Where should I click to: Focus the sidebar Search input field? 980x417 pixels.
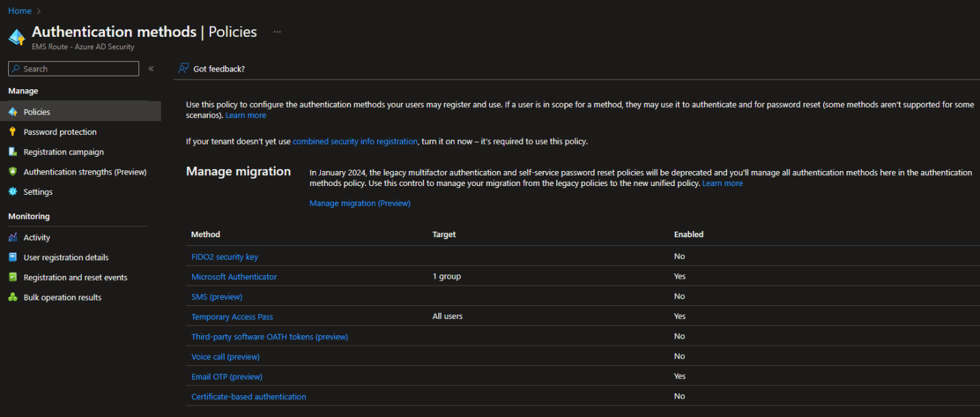(x=74, y=69)
